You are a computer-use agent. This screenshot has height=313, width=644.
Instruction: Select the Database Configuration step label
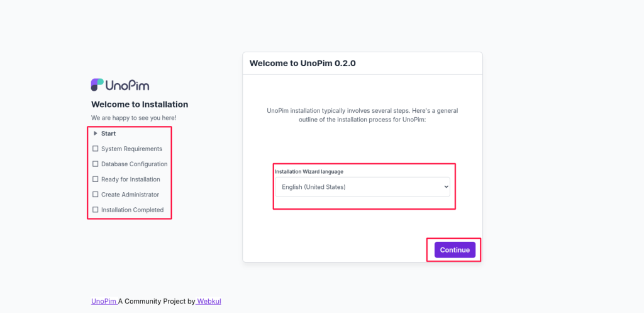[x=135, y=164]
